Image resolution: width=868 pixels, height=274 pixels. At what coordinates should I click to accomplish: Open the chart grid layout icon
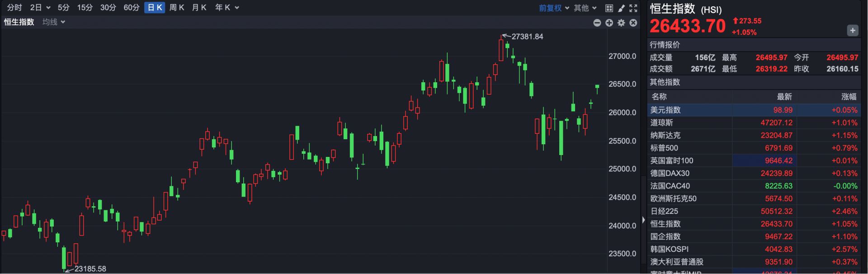click(609, 8)
